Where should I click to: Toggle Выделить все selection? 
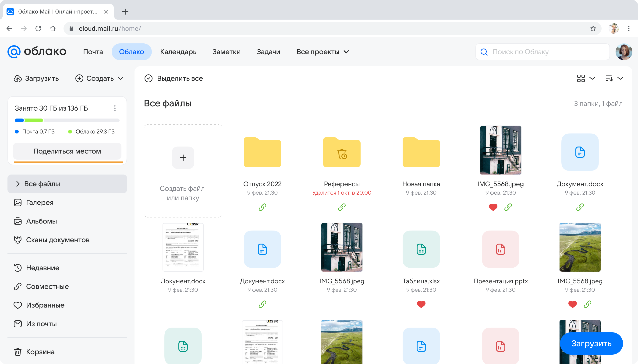(174, 78)
